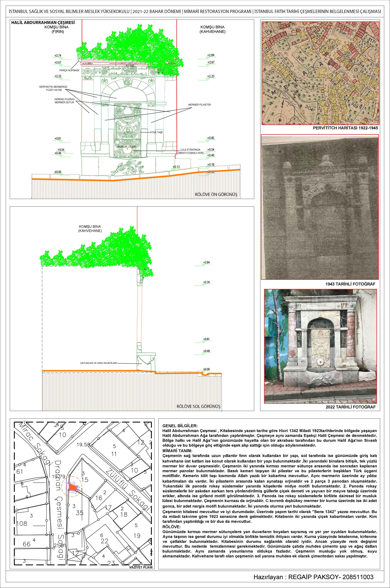Select parcel number 61 on the site plan
Viewport: 390px width, 588px height.
click(x=19, y=472)
